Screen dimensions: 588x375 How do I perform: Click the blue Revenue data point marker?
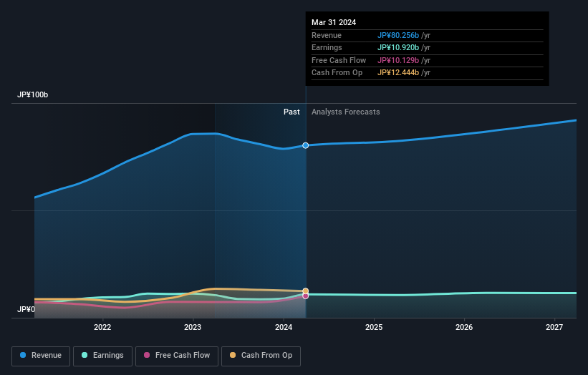click(x=306, y=145)
